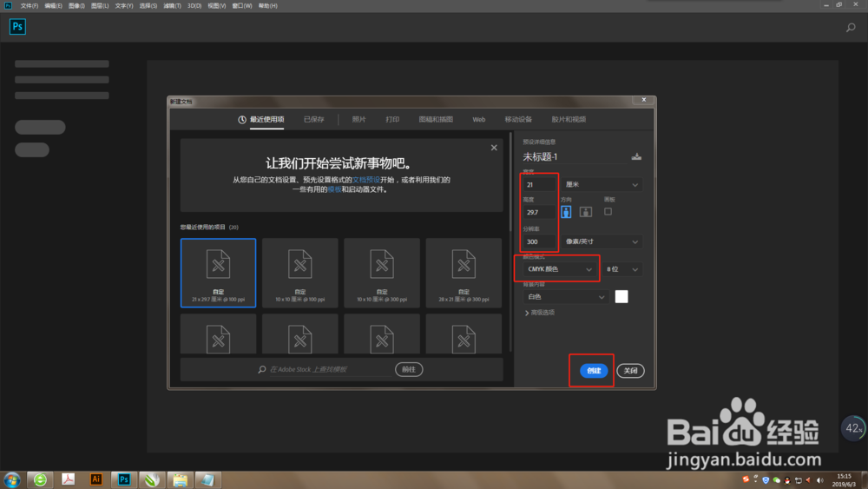The width and height of the screenshot is (868, 489).
Task: Switch to the 打印 tab
Action: [x=392, y=120]
